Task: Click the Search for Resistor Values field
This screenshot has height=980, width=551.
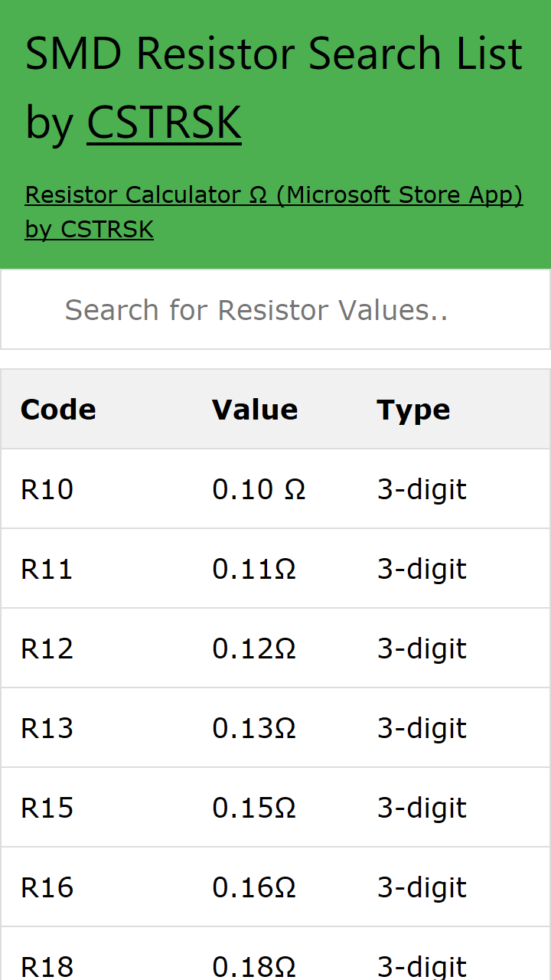Action: (x=275, y=310)
